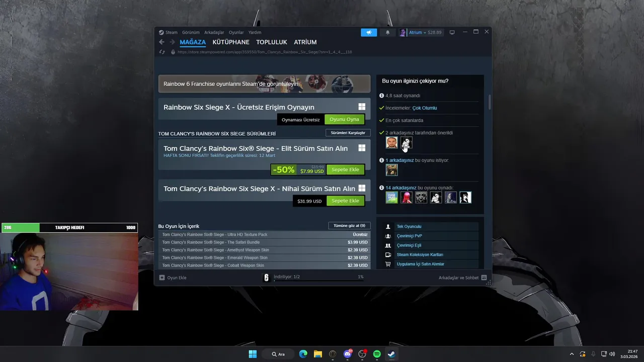Click the Oyunu Oyna button
Image resolution: width=644 pixels, height=362 pixels.
pyautogui.click(x=345, y=119)
